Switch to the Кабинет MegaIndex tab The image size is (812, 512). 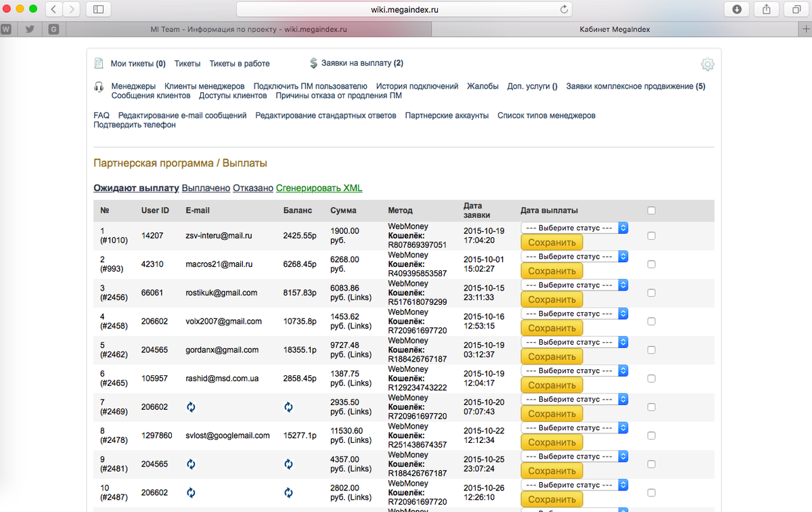615,30
